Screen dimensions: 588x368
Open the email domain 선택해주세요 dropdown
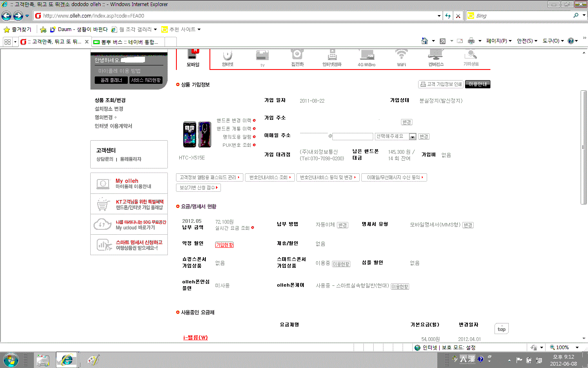point(395,137)
